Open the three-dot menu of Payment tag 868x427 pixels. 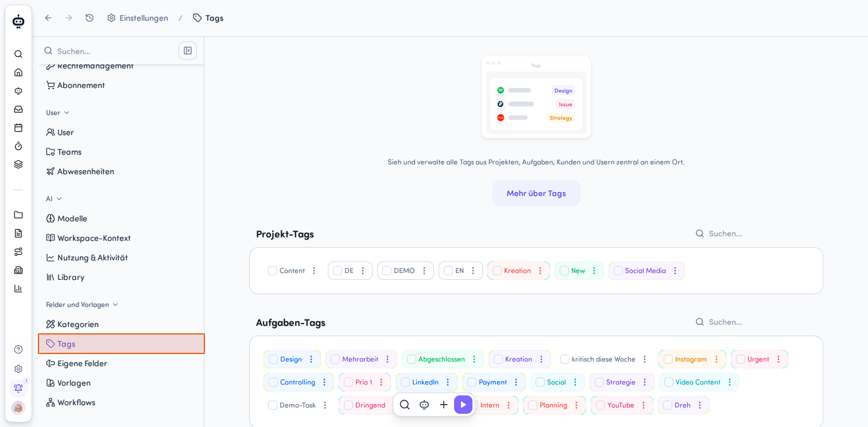pos(516,382)
